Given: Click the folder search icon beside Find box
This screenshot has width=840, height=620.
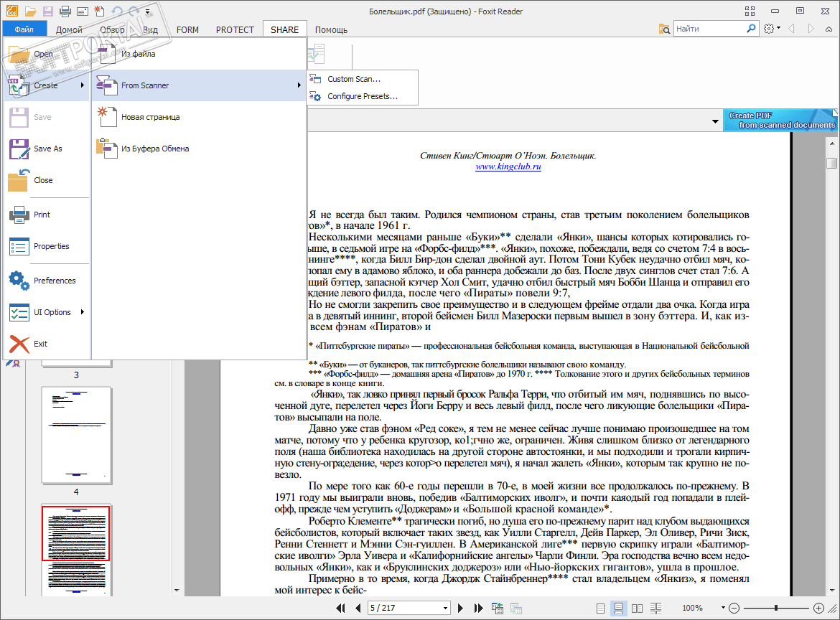Looking at the screenshot, I should pos(664,29).
